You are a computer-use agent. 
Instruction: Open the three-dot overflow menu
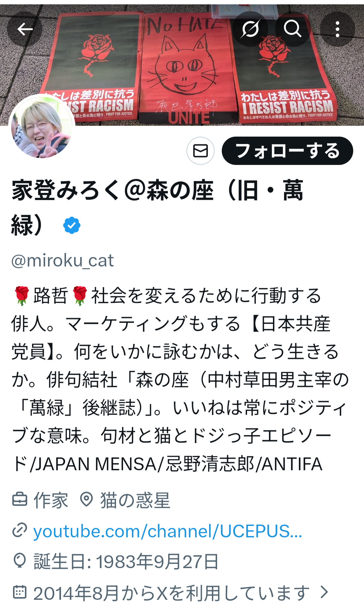point(337,29)
